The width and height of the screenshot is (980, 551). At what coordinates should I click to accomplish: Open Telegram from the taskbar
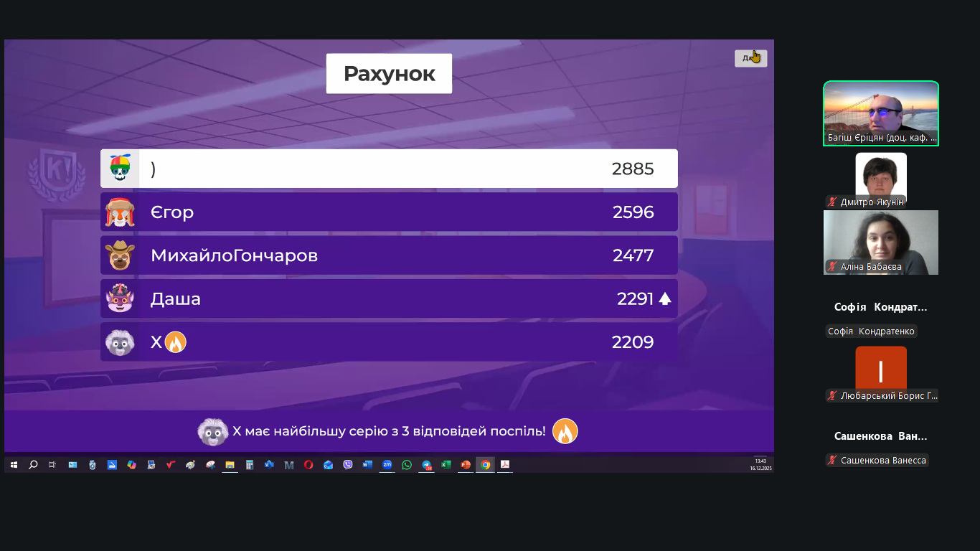(427, 465)
